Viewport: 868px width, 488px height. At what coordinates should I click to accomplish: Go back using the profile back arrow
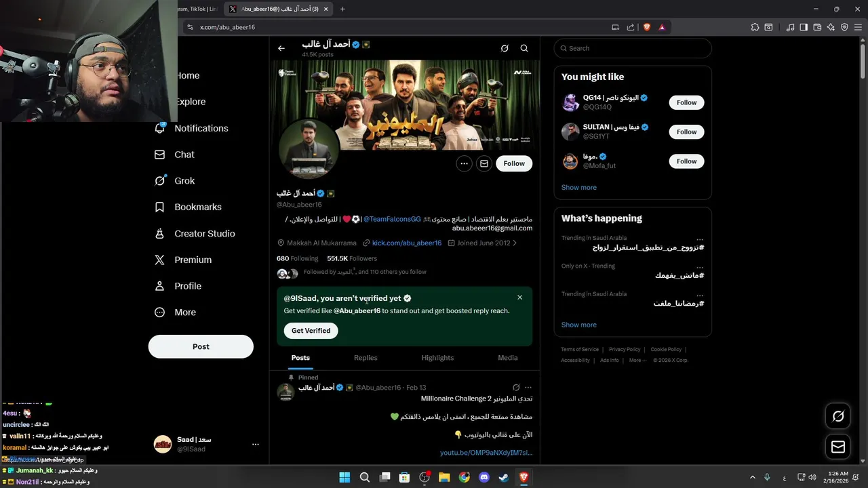281,48
